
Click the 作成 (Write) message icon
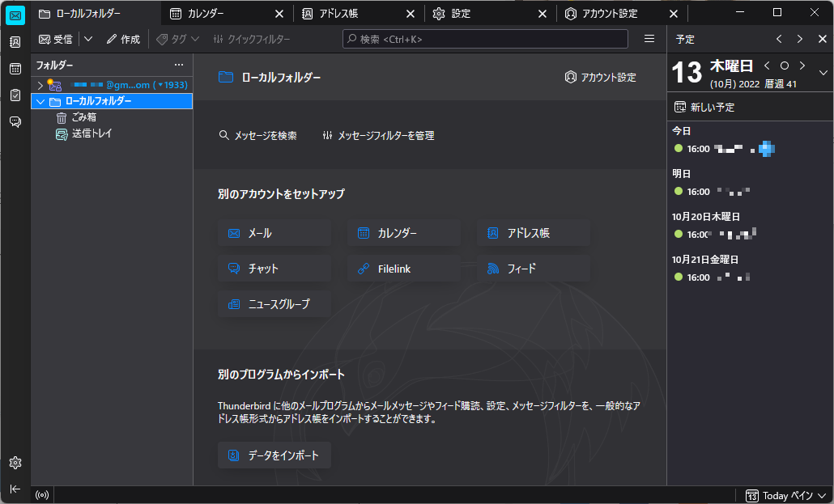(123, 38)
